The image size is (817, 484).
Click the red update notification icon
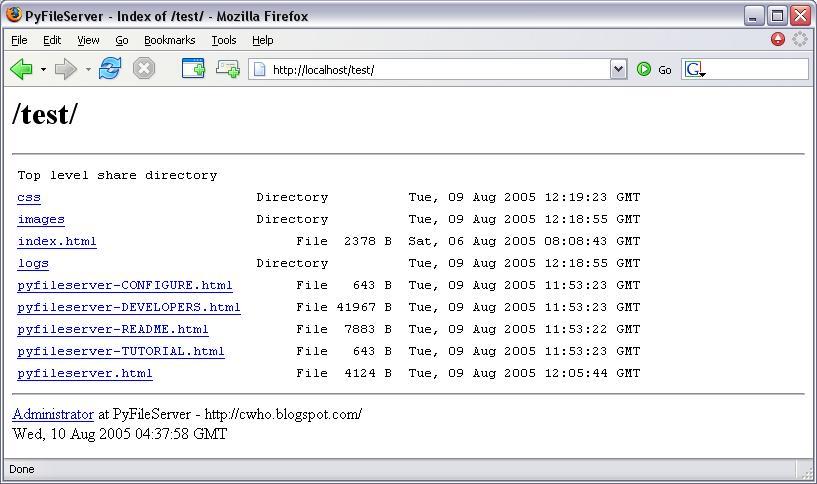(778, 39)
